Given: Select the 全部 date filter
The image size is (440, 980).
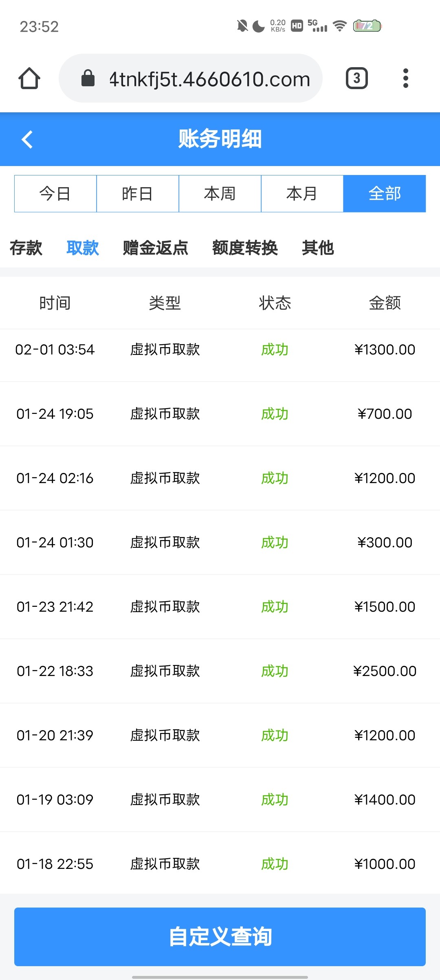Looking at the screenshot, I should click(x=385, y=194).
